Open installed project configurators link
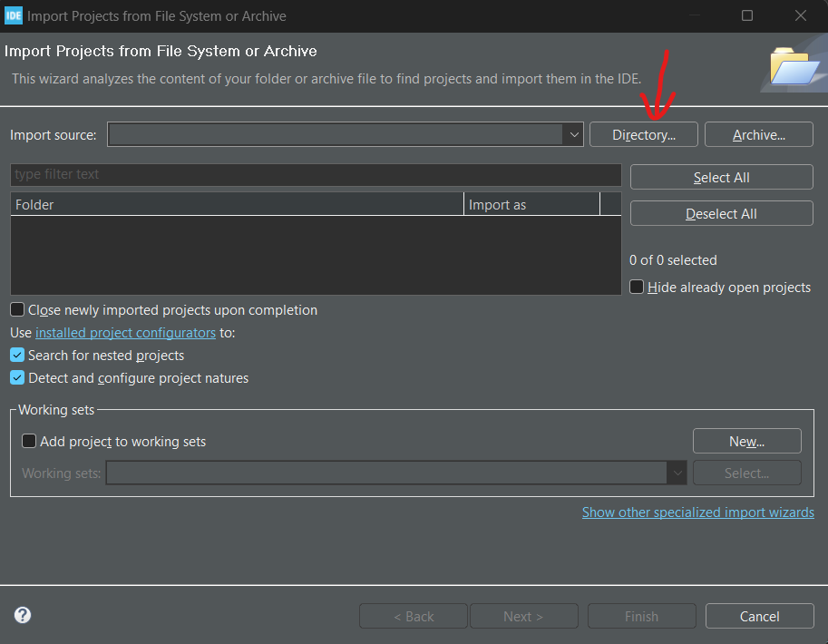Screen dimensions: 828x644 [x=125, y=333]
